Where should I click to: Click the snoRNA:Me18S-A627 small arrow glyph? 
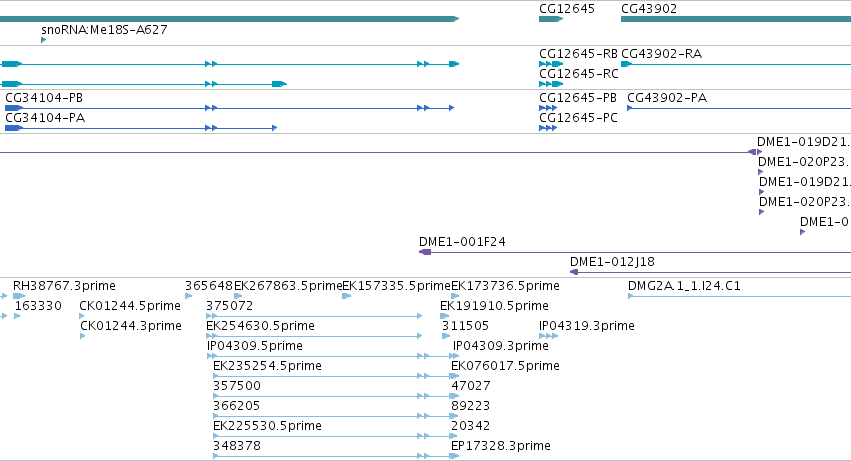pyautogui.click(x=43, y=40)
